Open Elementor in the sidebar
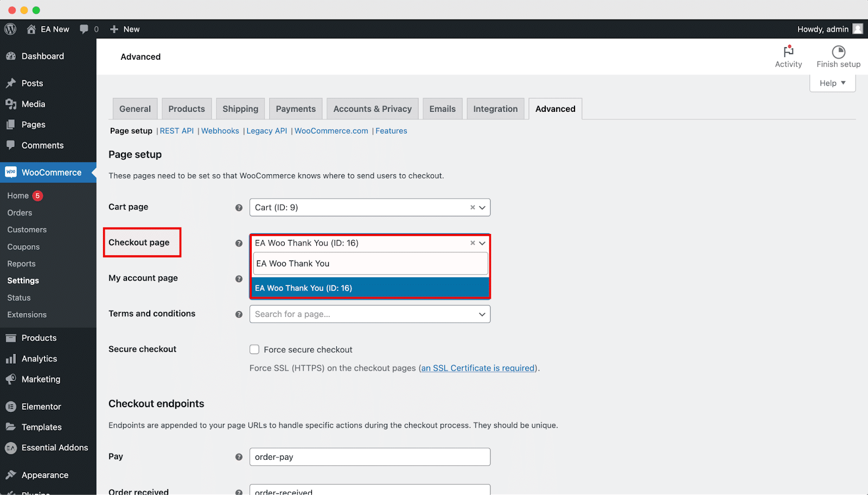Image resolution: width=868 pixels, height=495 pixels. click(41, 406)
